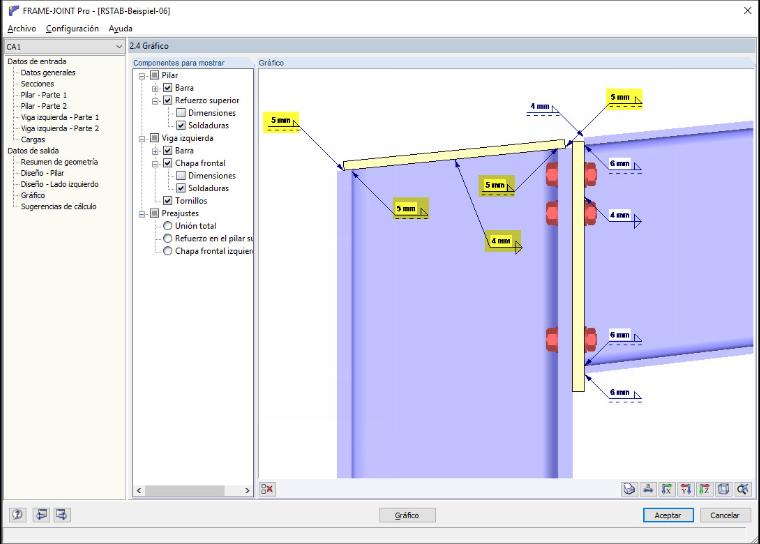Screen dimensions: 760x544
Task: Go to previous window with left arrow icon
Action: tap(42, 514)
